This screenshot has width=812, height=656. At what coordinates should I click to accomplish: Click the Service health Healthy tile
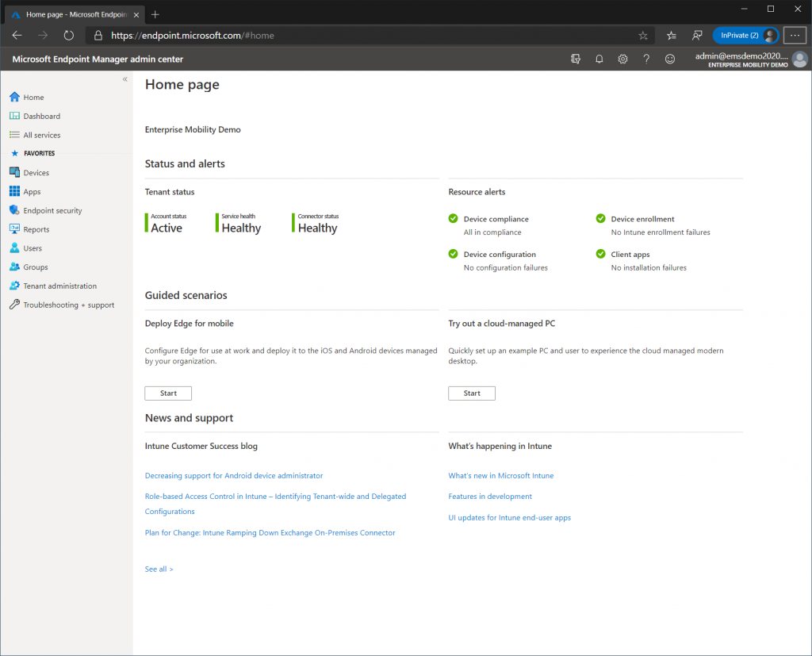pyautogui.click(x=239, y=224)
